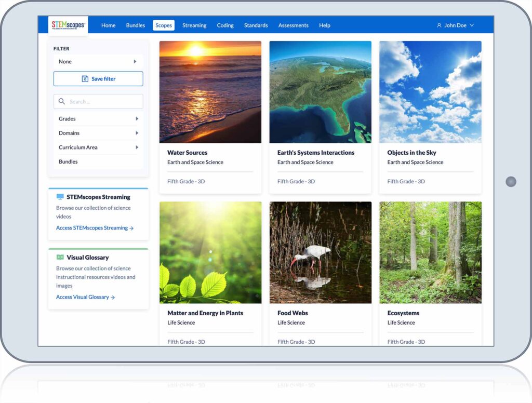Expand the Grades filter

click(98, 119)
